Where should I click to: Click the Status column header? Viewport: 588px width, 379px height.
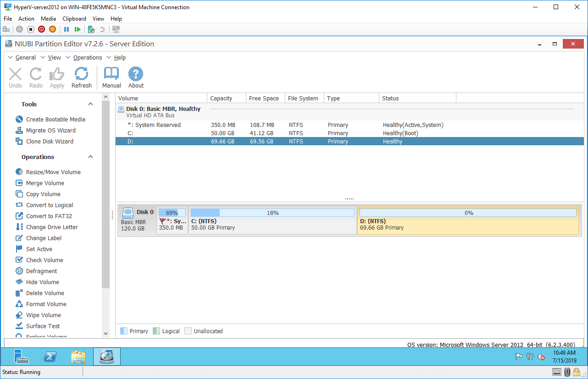tap(390, 98)
